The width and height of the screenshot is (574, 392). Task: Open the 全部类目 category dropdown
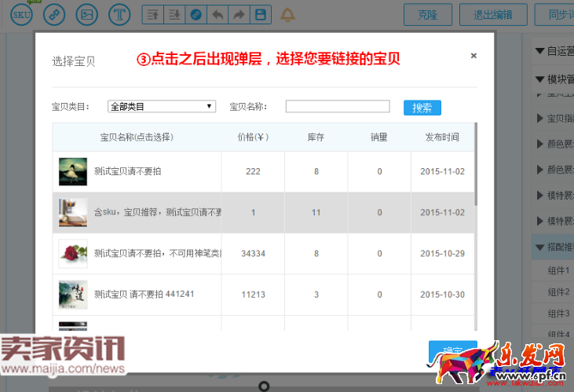pyautogui.click(x=162, y=106)
